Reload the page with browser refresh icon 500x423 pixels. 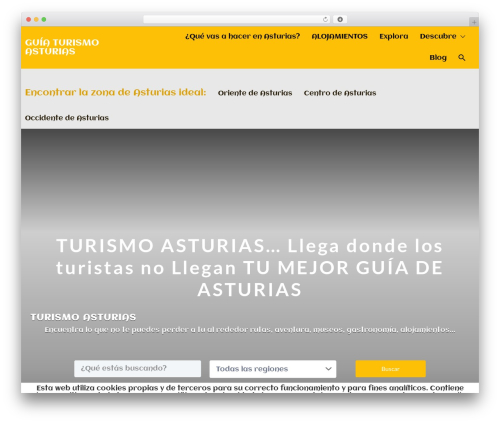point(325,20)
